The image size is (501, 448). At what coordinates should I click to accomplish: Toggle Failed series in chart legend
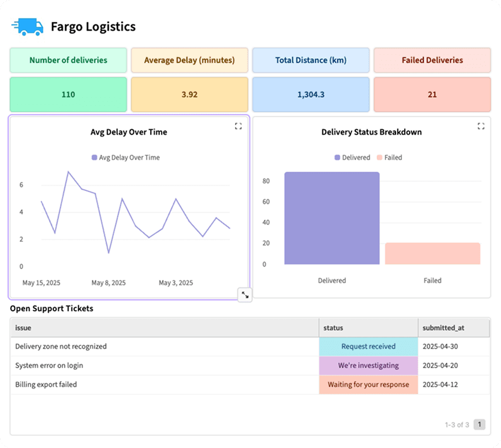389,157
